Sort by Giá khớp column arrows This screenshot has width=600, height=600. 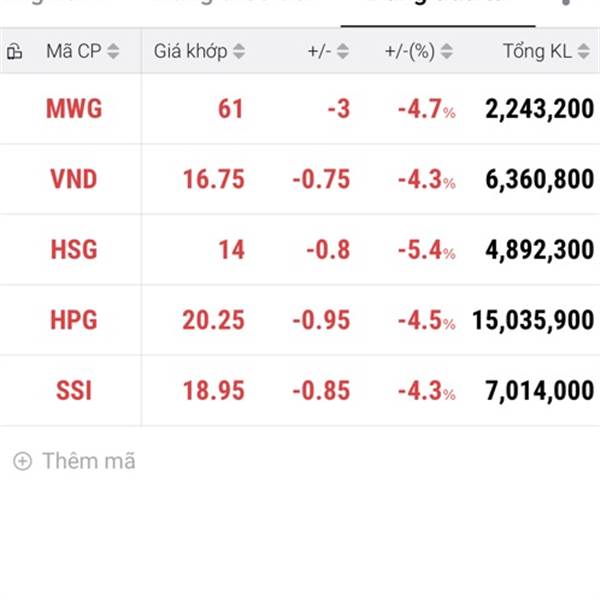tap(239, 51)
